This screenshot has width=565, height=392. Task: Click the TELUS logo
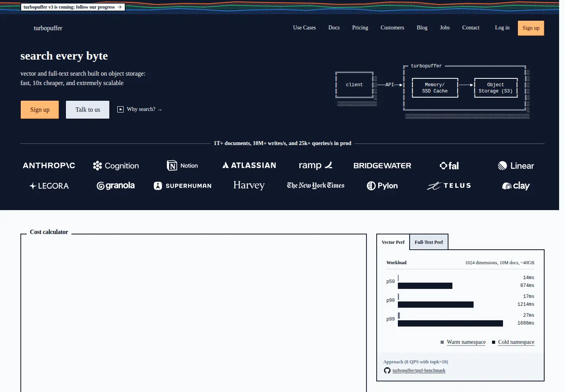point(449,186)
